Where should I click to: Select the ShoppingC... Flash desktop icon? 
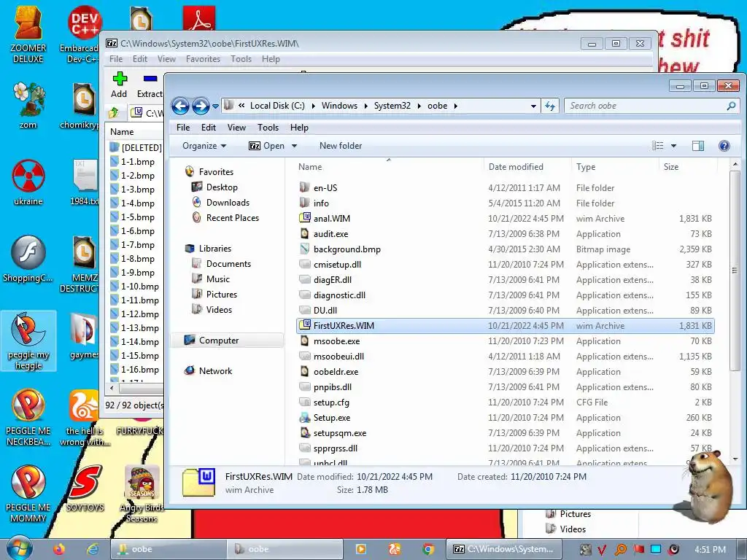point(28,260)
